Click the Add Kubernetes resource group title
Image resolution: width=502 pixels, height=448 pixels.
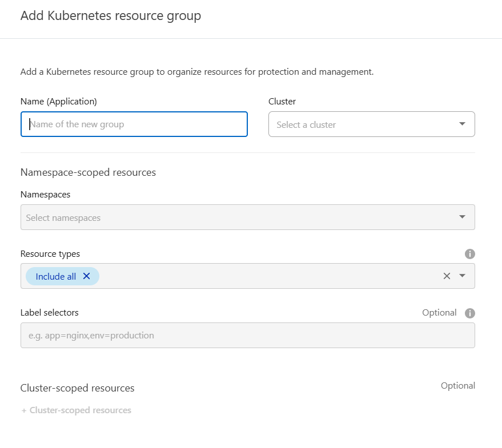pyautogui.click(x=111, y=16)
